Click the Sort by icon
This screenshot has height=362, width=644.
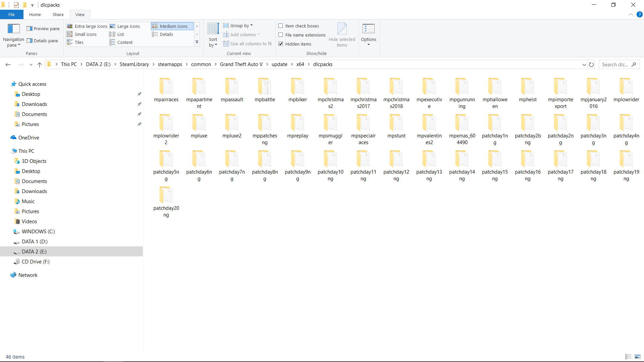coord(213,29)
